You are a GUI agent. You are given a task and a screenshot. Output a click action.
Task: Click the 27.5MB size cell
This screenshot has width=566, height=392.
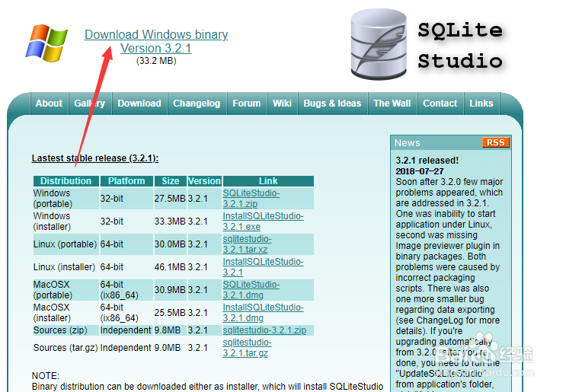(170, 199)
